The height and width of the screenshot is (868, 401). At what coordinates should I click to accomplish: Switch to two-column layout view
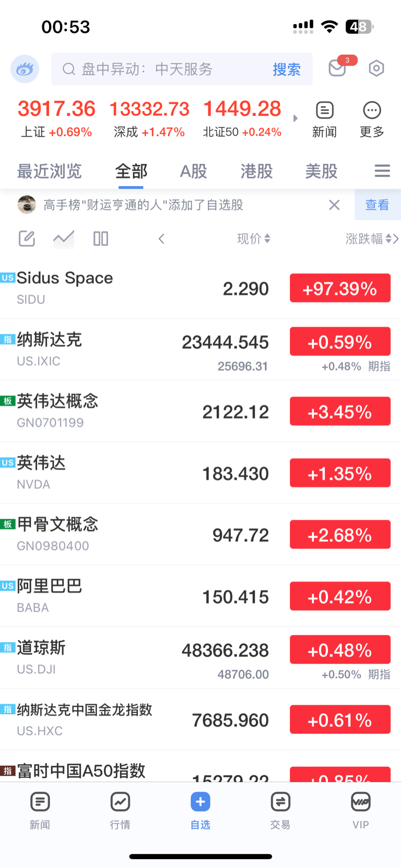pos(101,239)
